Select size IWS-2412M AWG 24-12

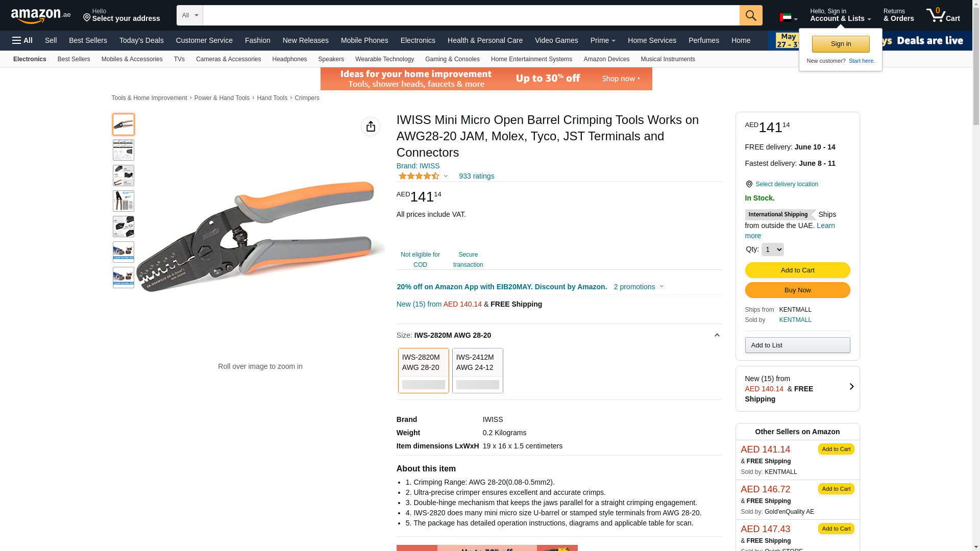coord(478,371)
